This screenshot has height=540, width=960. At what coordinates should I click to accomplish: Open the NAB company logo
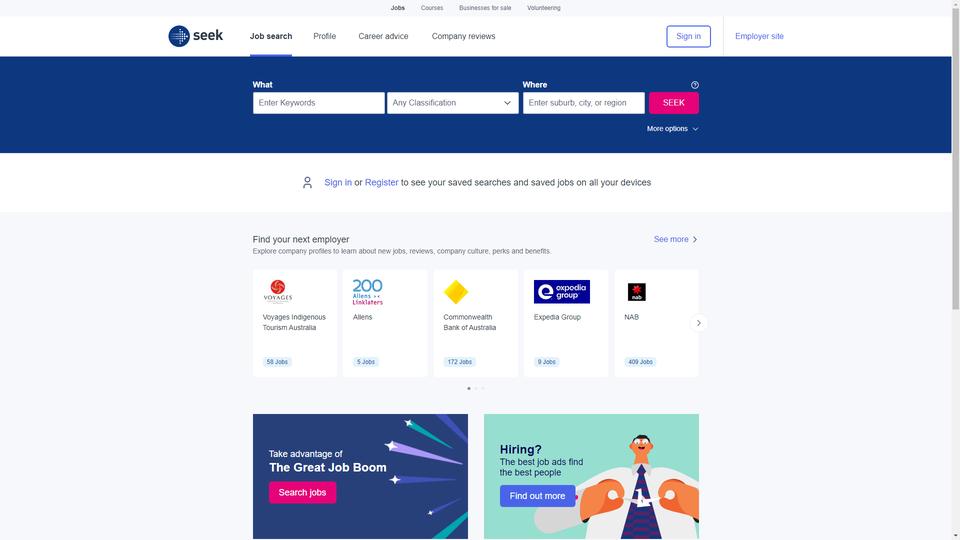(637, 292)
